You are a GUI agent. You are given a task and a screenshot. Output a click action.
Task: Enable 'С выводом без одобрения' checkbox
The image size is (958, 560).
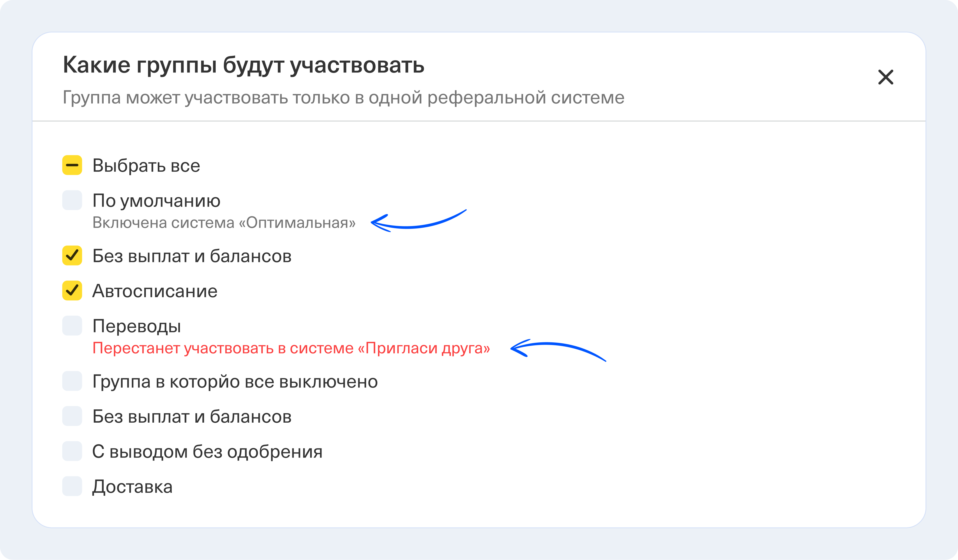(x=72, y=451)
